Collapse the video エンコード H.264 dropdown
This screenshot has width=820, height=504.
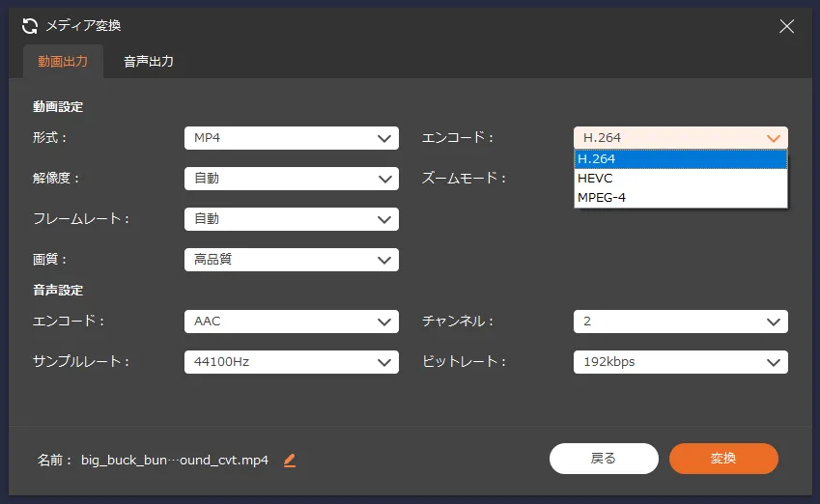point(680,138)
